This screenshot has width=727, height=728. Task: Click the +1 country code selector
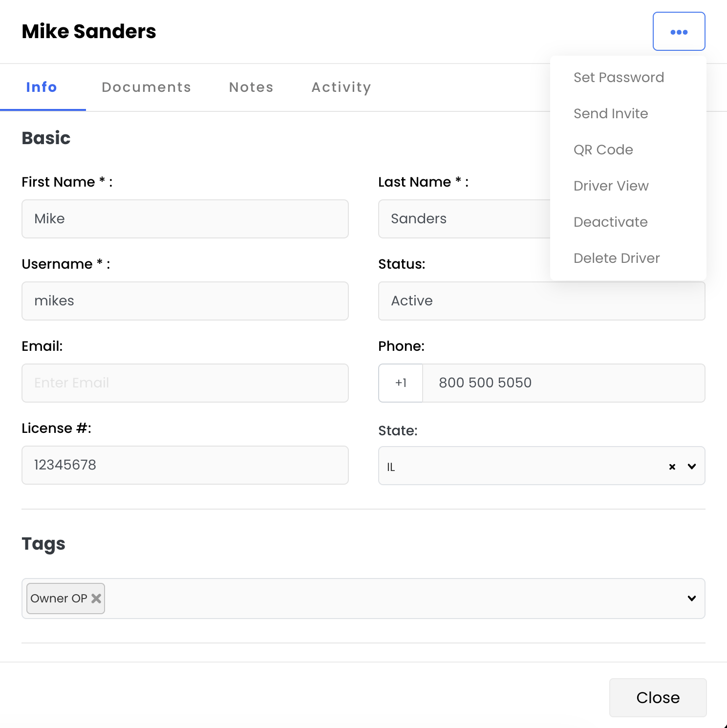(x=401, y=383)
